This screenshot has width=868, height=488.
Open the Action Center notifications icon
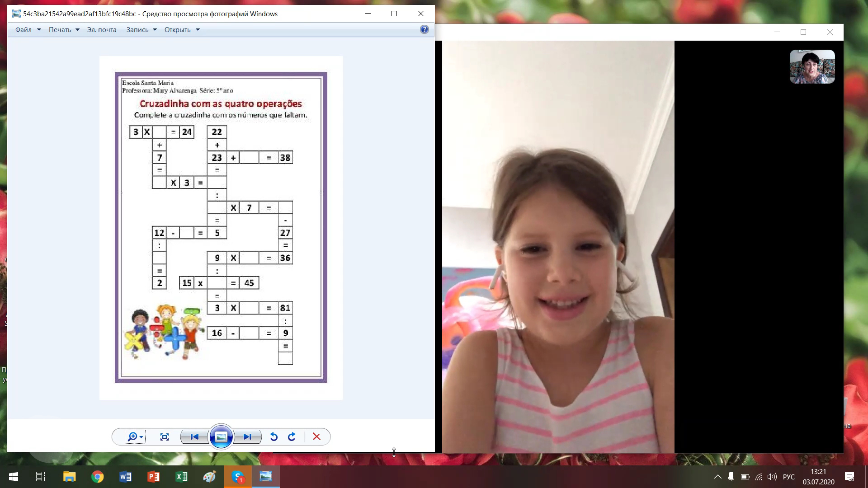pos(849,477)
